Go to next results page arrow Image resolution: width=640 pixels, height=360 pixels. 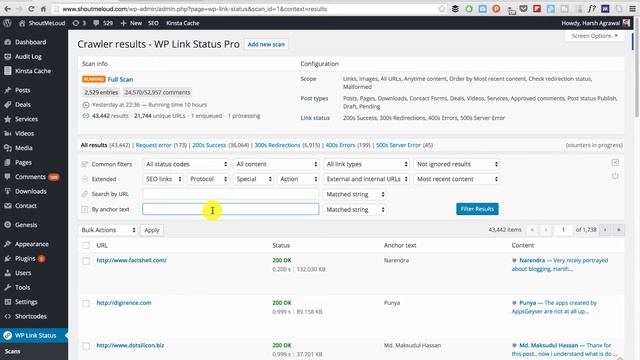coord(605,230)
